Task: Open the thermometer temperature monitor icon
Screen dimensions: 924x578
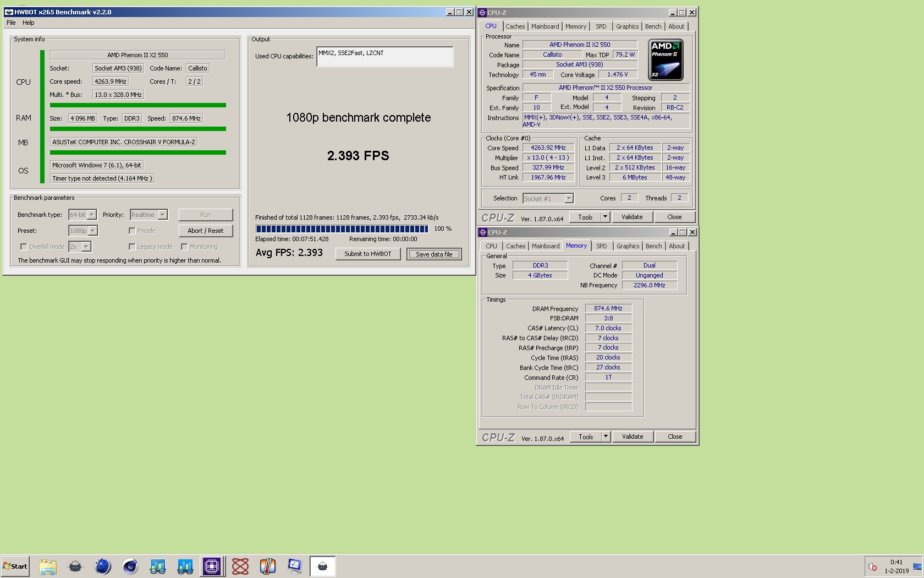Action: point(268,566)
